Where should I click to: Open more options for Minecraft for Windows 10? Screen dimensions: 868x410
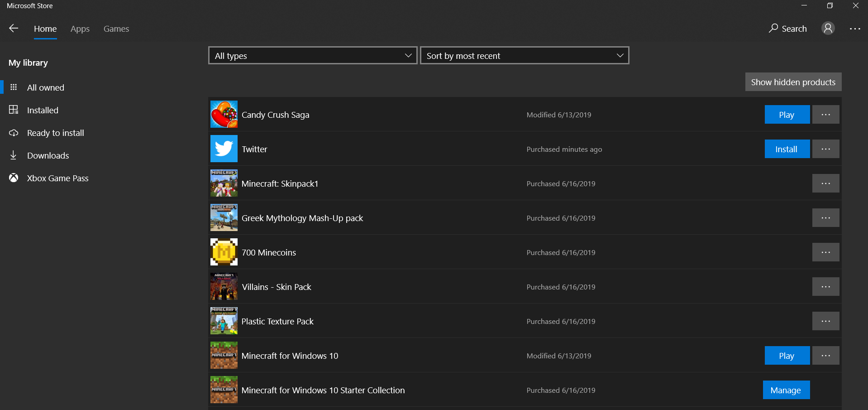coord(825,356)
